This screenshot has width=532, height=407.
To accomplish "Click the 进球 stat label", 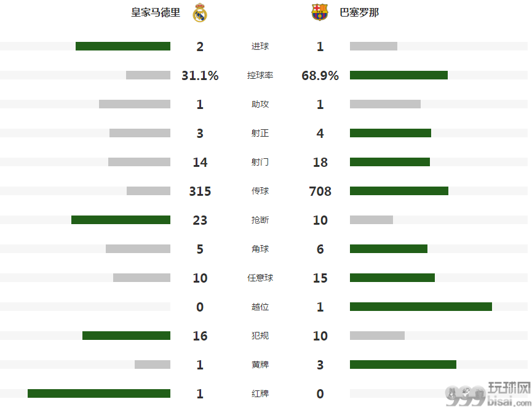I will pos(260,46).
